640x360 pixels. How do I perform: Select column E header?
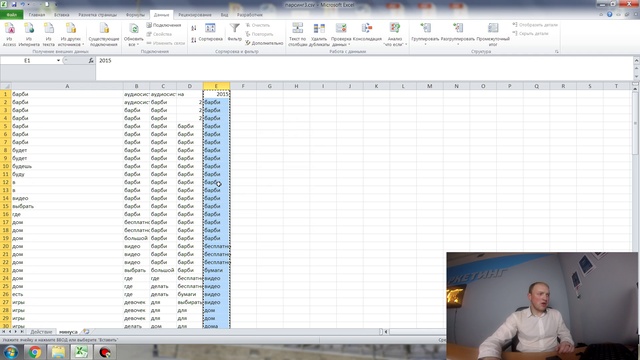click(x=216, y=86)
